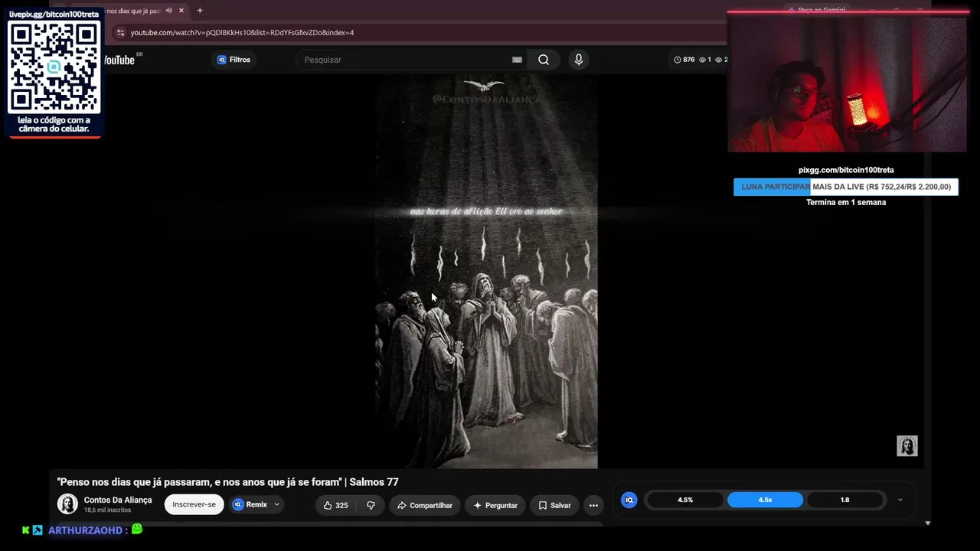Focus the browser address bar URL
Viewport: 980px width, 551px height.
242,33
